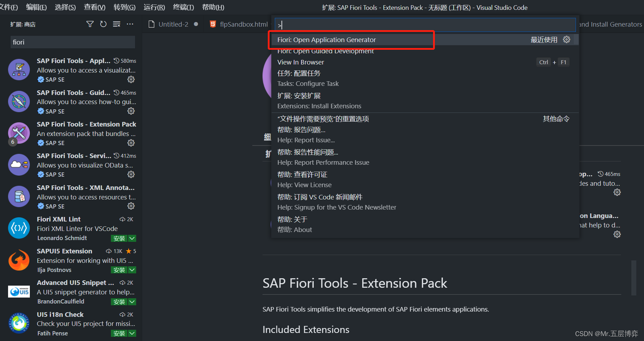Focus the command palette input field

[425, 25]
